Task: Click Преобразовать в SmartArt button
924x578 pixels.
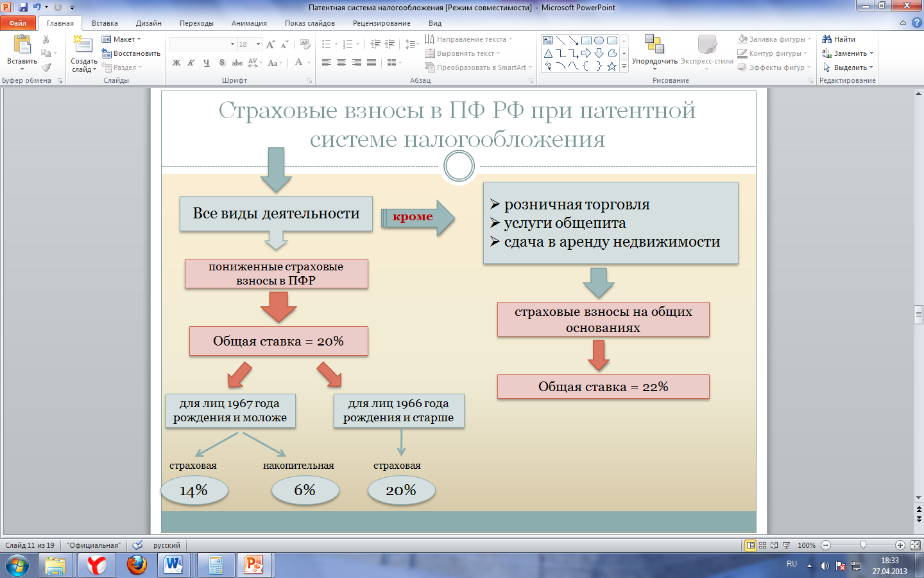Action: pos(478,67)
